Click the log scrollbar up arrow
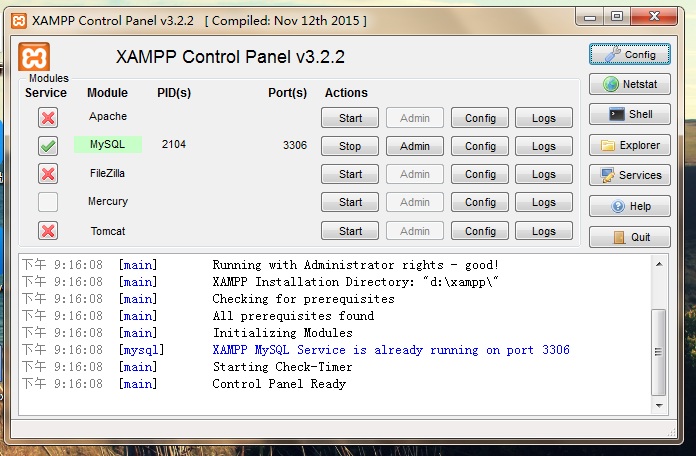The height and width of the screenshot is (456, 696). click(659, 264)
